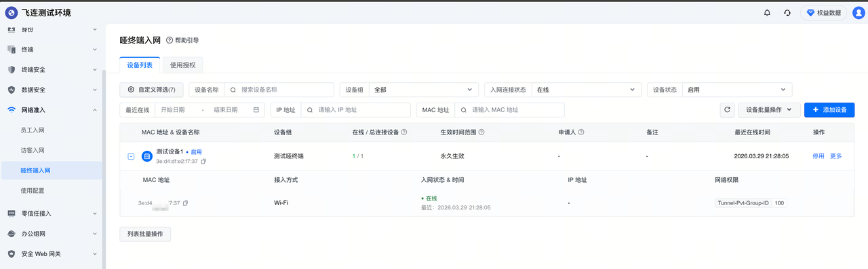Image resolution: width=868 pixels, height=269 pixels.
Task: Copy MAC address next to 3e:d4:df:e2:f7:37
Action: pyautogui.click(x=203, y=162)
